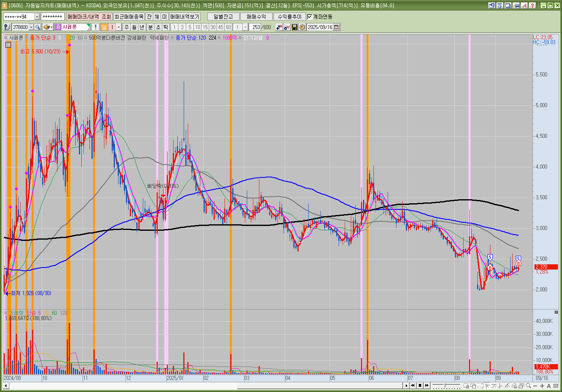Click the 수익률추이 button
Viewport: 562px width, 392px height.
pyautogui.click(x=290, y=17)
